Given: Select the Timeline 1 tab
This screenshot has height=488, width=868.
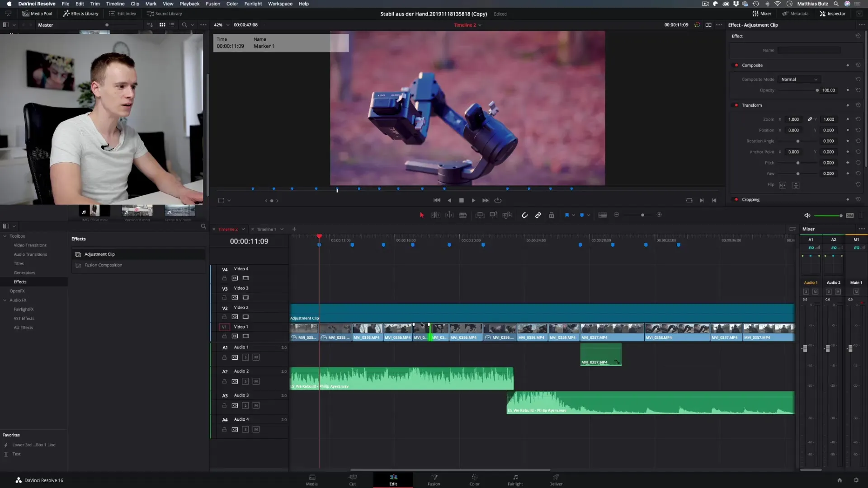Looking at the screenshot, I should [x=266, y=229].
